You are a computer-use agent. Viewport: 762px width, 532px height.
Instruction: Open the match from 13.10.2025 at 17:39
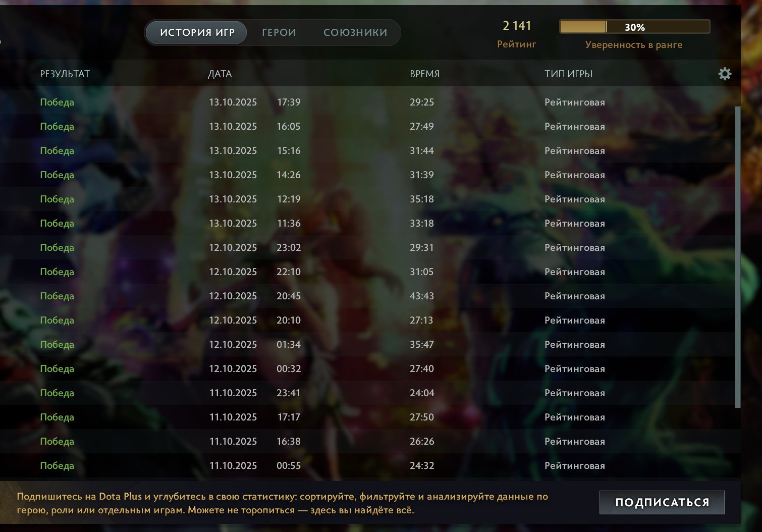(367, 102)
